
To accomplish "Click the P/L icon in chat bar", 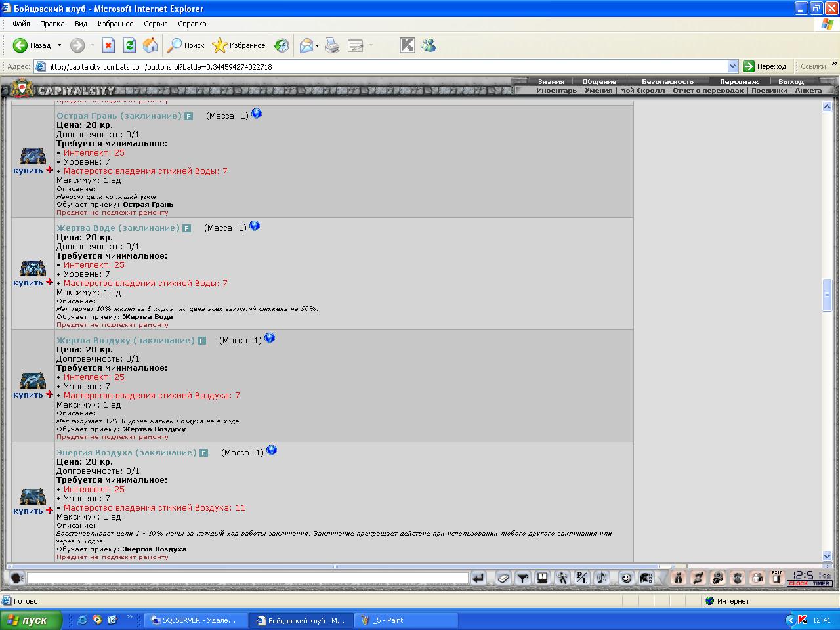I will (x=582, y=577).
